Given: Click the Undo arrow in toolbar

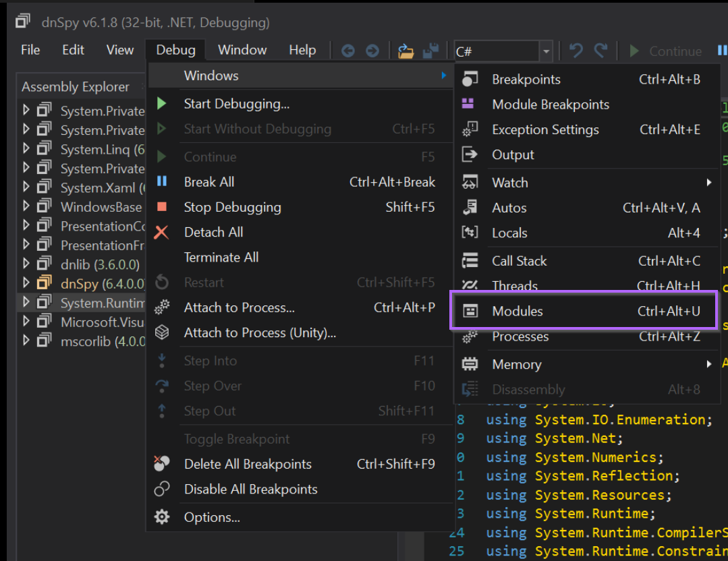Looking at the screenshot, I should coord(576,51).
